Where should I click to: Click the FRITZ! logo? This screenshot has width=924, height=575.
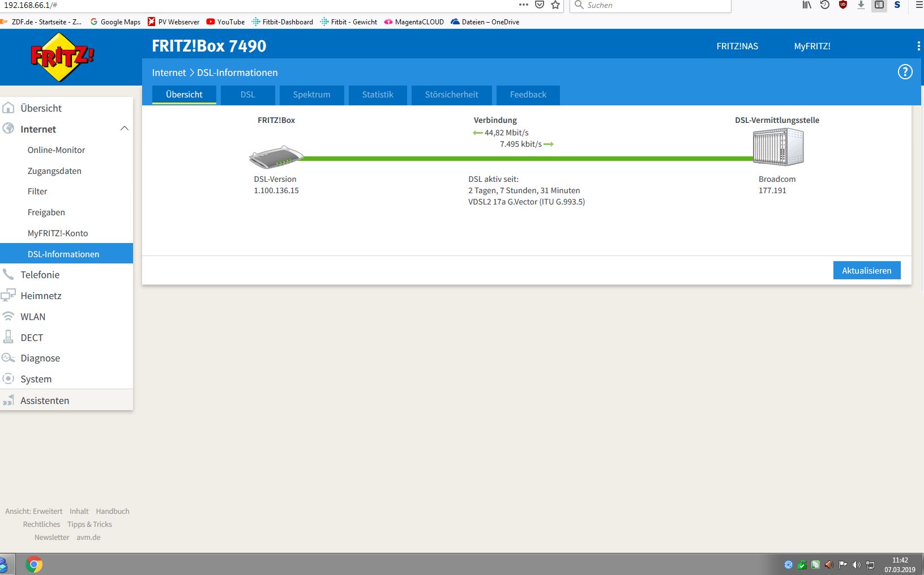(62, 57)
